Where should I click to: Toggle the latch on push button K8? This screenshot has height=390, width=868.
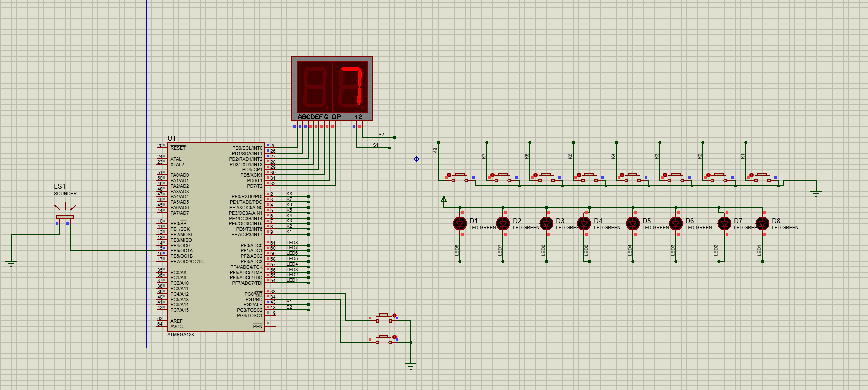tap(449, 175)
